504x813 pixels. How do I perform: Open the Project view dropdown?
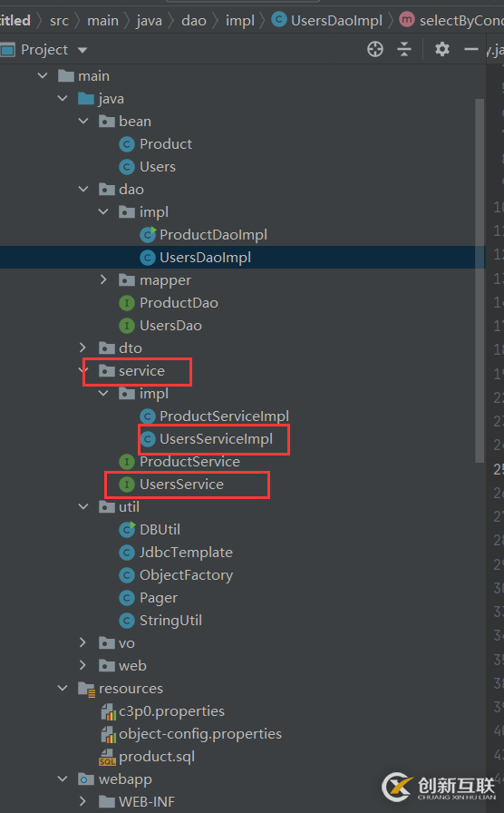pos(82,50)
